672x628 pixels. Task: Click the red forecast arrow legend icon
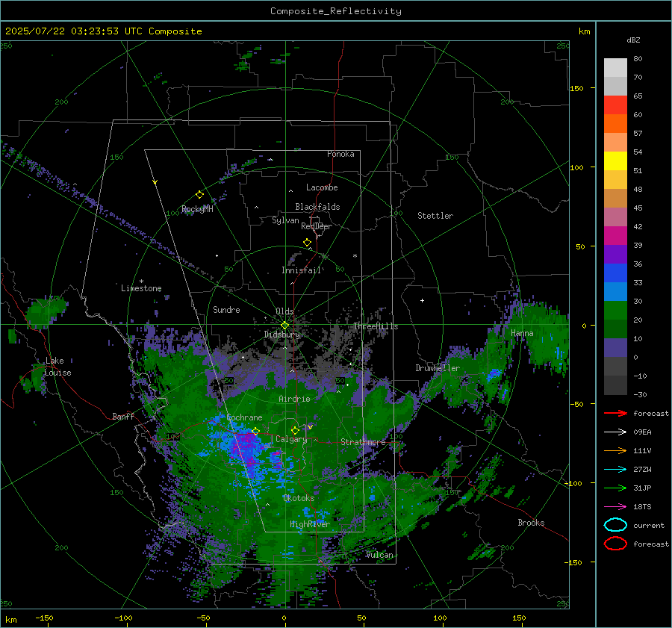click(615, 413)
